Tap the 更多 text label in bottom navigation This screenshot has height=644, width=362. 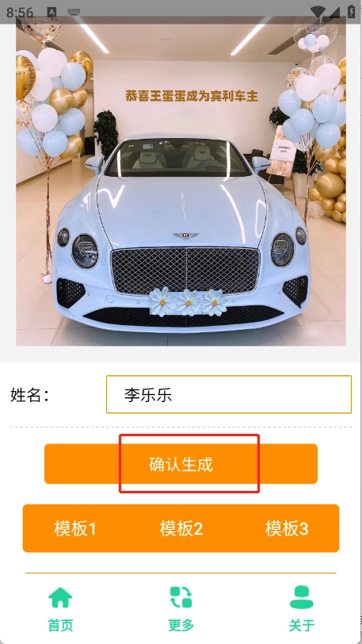click(181, 625)
